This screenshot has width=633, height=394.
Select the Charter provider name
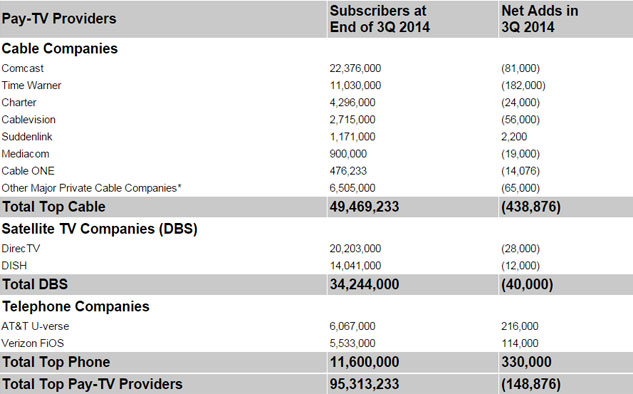point(19,103)
